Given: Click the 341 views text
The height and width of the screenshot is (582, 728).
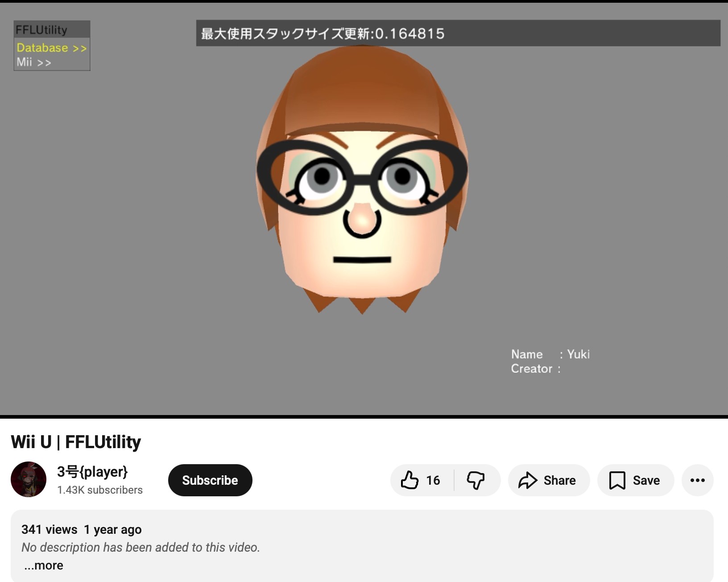Looking at the screenshot, I should click(x=49, y=529).
